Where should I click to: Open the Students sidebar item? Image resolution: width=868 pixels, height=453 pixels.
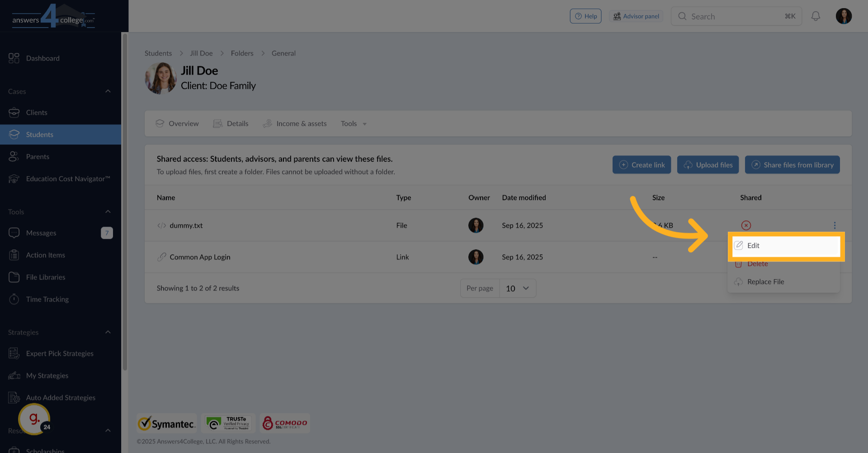click(x=61, y=135)
